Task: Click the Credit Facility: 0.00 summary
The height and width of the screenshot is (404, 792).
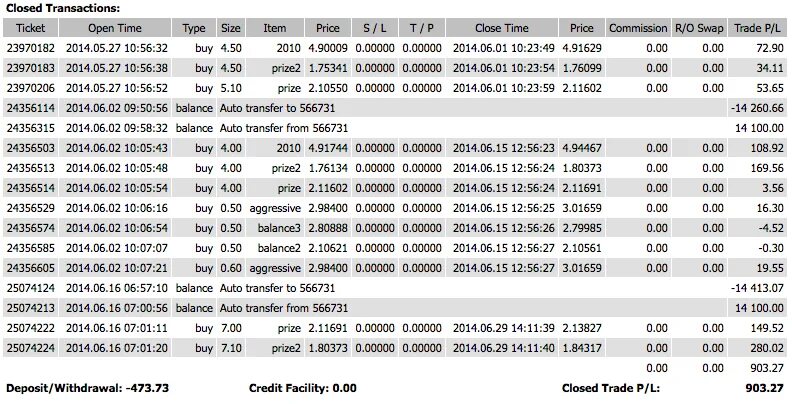Action: click(303, 388)
